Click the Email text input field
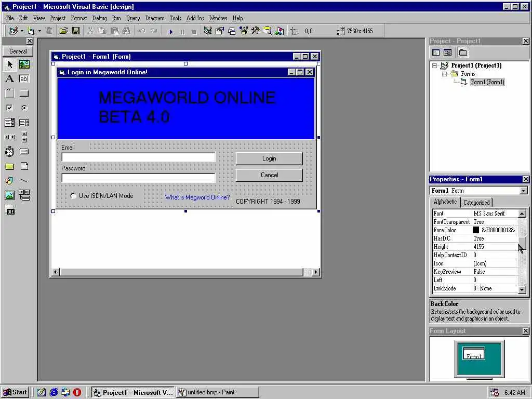The image size is (532, 399). coord(138,157)
